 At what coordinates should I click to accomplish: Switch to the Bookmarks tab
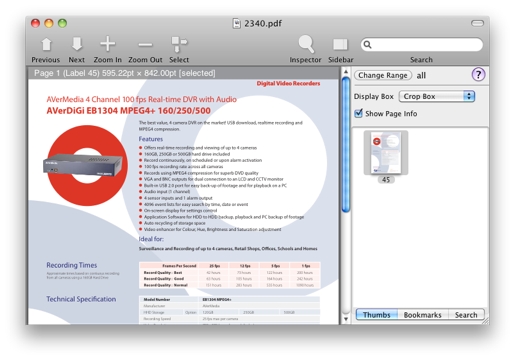pos(422,315)
